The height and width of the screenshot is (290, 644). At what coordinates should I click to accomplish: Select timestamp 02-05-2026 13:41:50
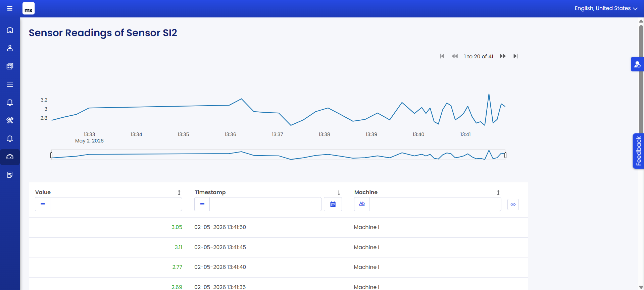pyautogui.click(x=220, y=227)
